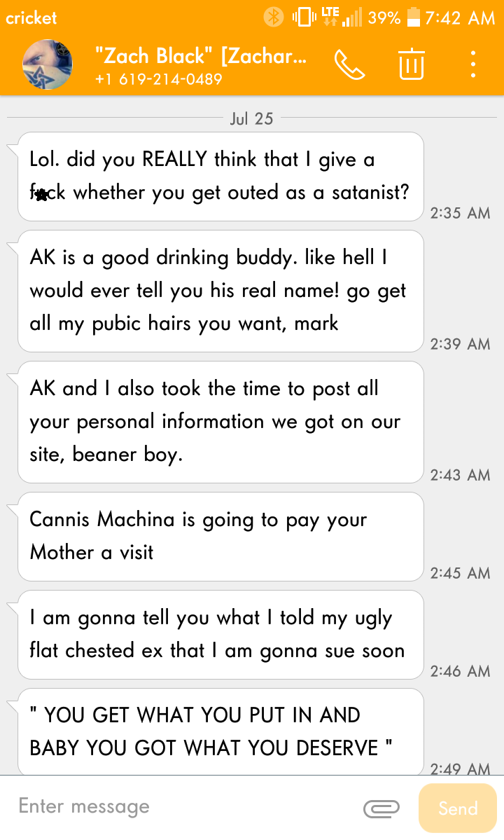This screenshot has width=504, height=840.
Task: Tap the +1 619-214-0489 phone number
Action: [x=158, y=79]
